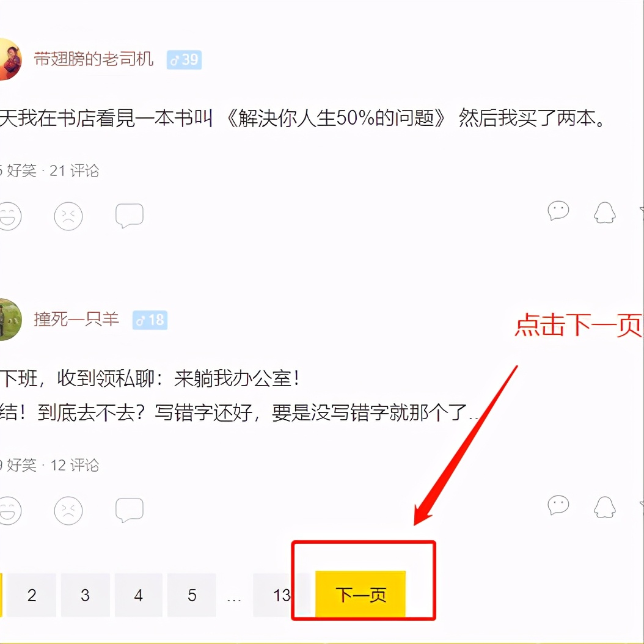Screen dimensions: 644x644
Task: Go to page 3
Action: [x=85, y=595]
